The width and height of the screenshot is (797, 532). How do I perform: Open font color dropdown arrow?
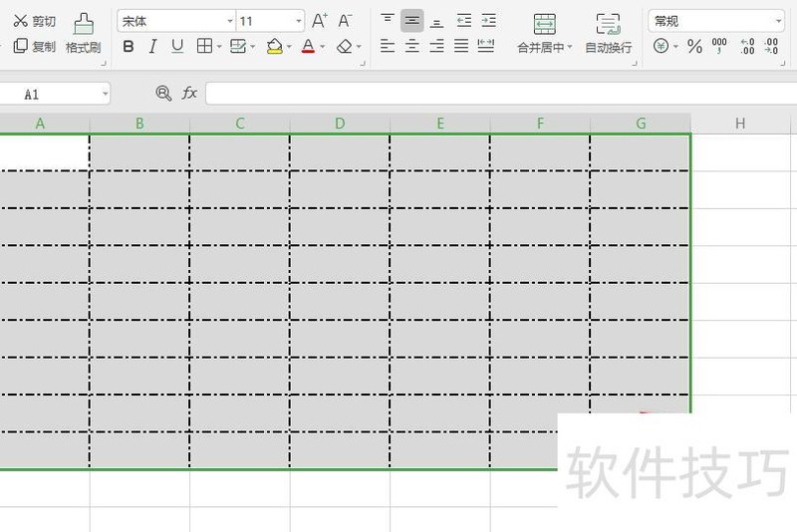(322, 47)
